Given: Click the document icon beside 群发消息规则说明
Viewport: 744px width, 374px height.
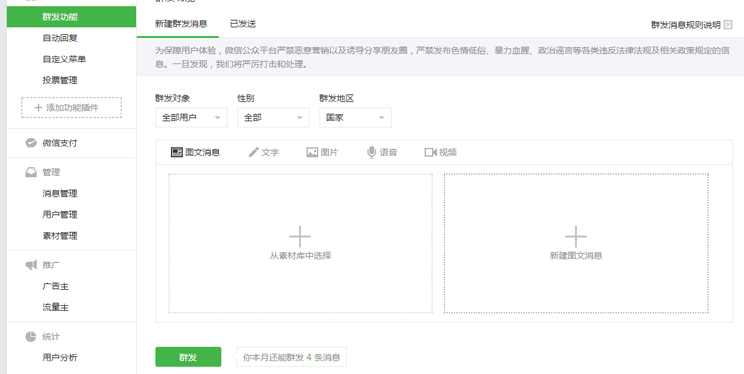Looking at the screenshot, I should (x=728, y=25).
